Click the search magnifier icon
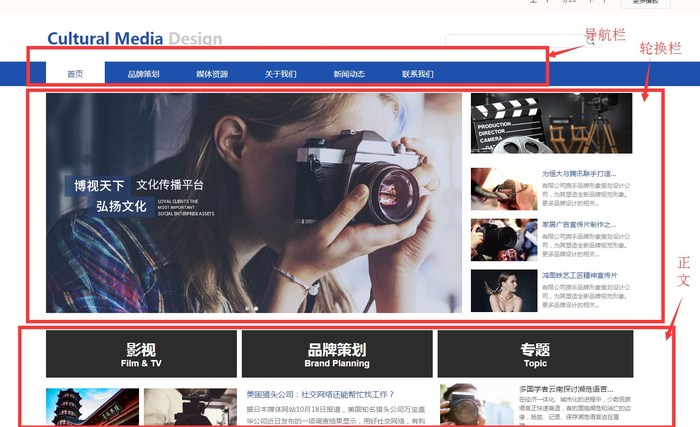The image size is (700, 427). (591, 41)
